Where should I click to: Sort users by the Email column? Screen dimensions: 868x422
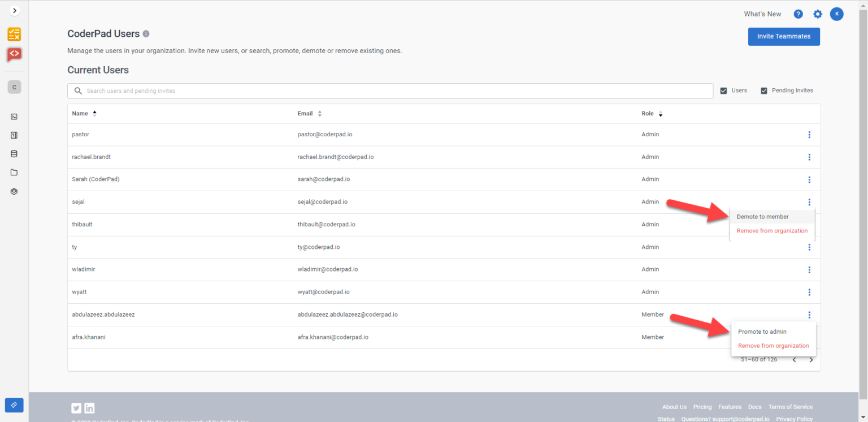[305, 113]
